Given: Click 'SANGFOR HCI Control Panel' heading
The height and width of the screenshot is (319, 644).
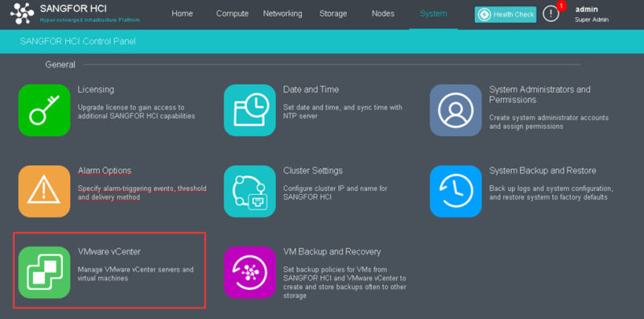Looking at the screenshot, I should (x=77, y=41).
